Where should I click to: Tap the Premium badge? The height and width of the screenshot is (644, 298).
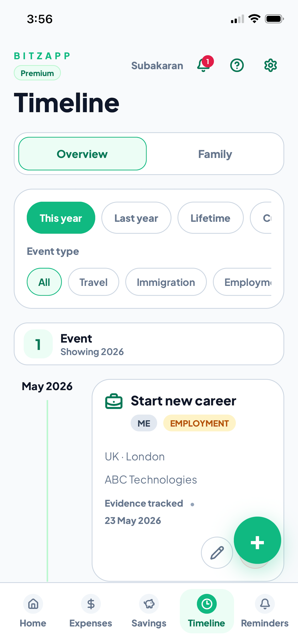37,73
